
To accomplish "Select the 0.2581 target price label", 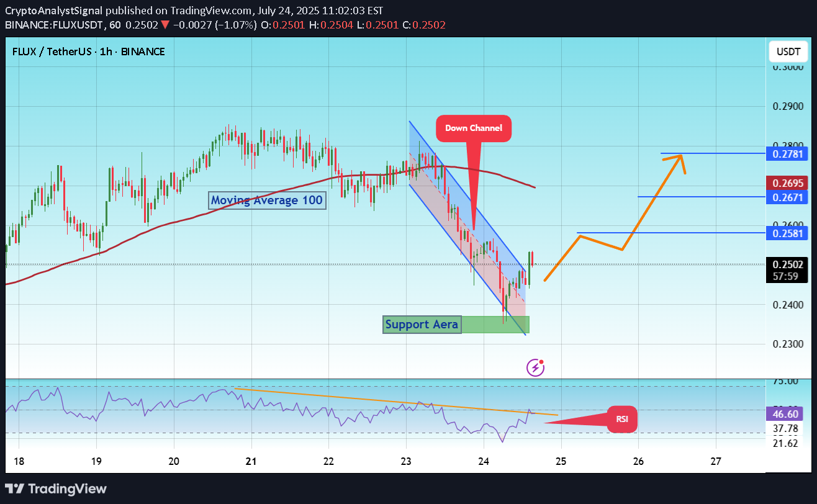I will [x=788, y=233].
